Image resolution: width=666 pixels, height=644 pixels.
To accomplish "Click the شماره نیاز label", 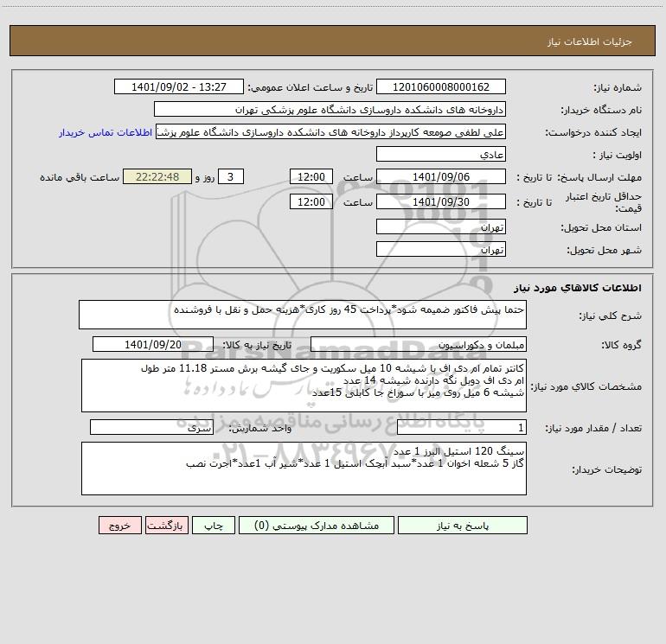I will coord(618,87).
